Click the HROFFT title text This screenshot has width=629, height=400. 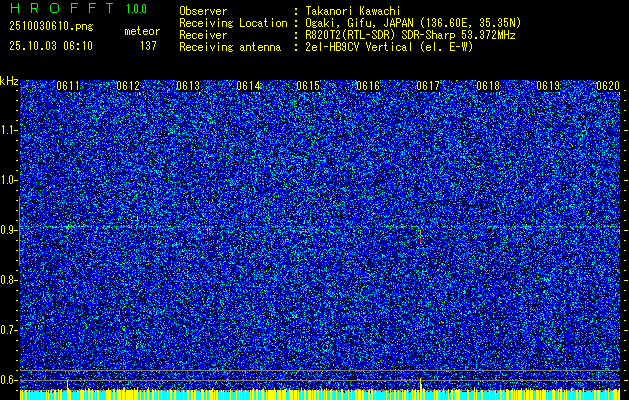pyautogui.click(x=62, y=8)
